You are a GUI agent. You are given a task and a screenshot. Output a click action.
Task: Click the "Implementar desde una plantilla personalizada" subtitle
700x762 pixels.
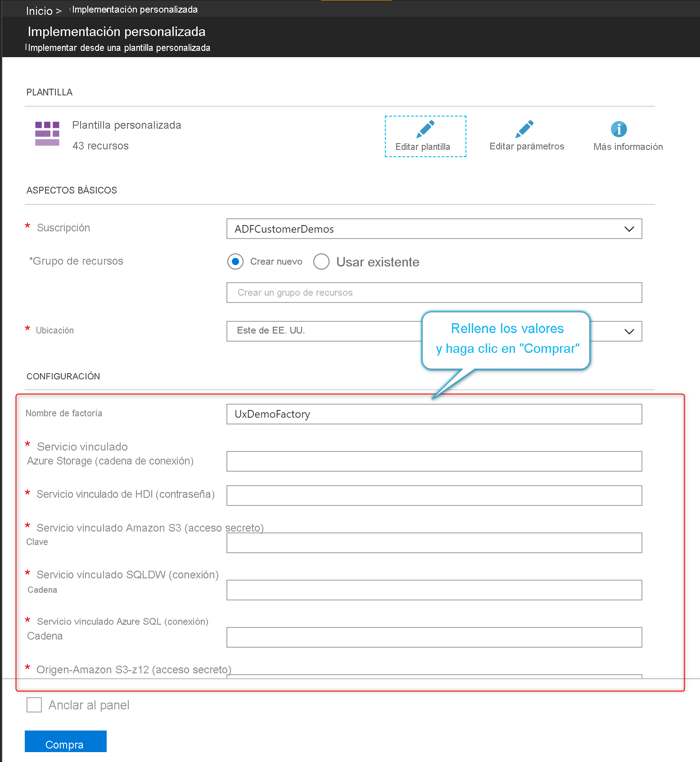(119, 48)
